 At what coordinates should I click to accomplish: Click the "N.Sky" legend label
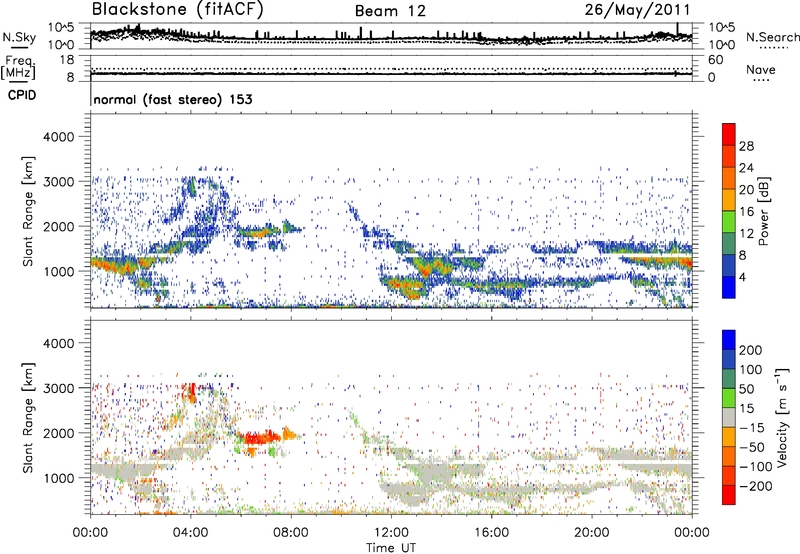point(19,37)
